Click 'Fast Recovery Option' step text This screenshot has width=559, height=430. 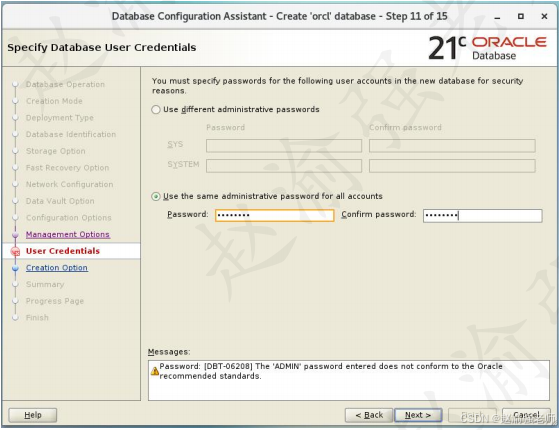67,168
